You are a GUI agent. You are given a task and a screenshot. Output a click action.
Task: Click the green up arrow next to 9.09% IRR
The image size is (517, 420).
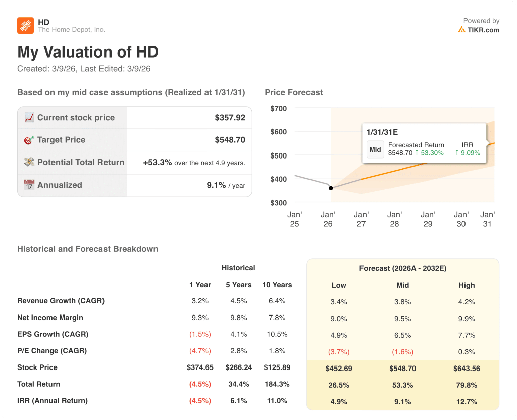tap(456, 152)
